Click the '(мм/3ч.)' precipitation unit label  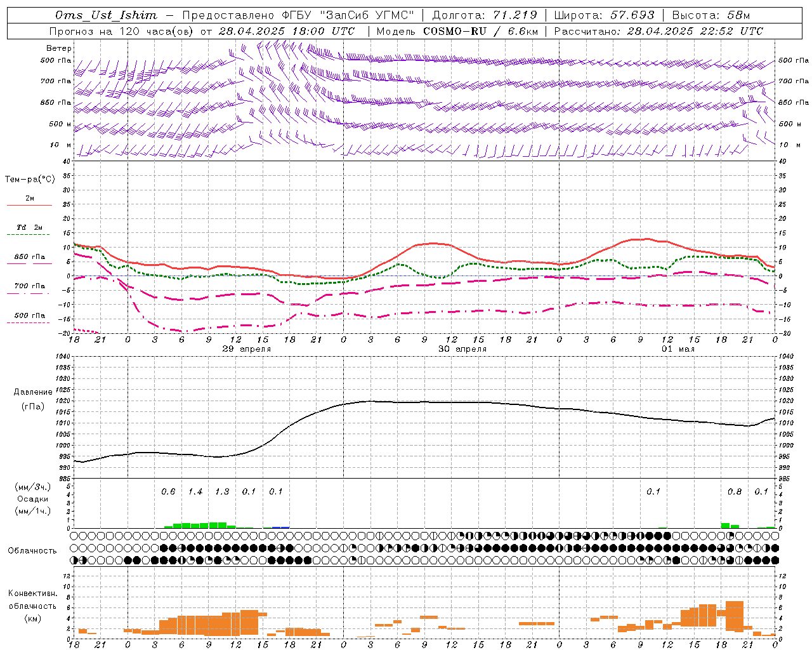coord(33,487)
